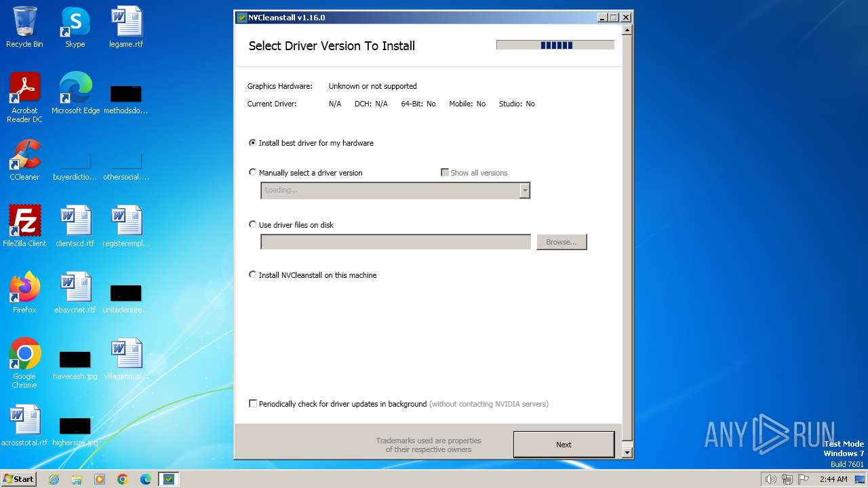The image size is (868, 488).
Task: Launch Google Chrome desktop shortcut
Action: pos(24,363)
